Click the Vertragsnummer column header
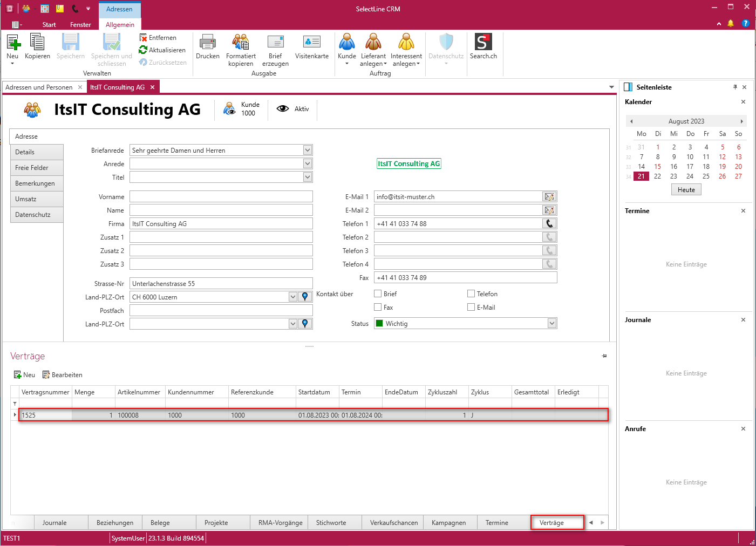This screenshot has height=546, width=756. click(x=45, y=392)
